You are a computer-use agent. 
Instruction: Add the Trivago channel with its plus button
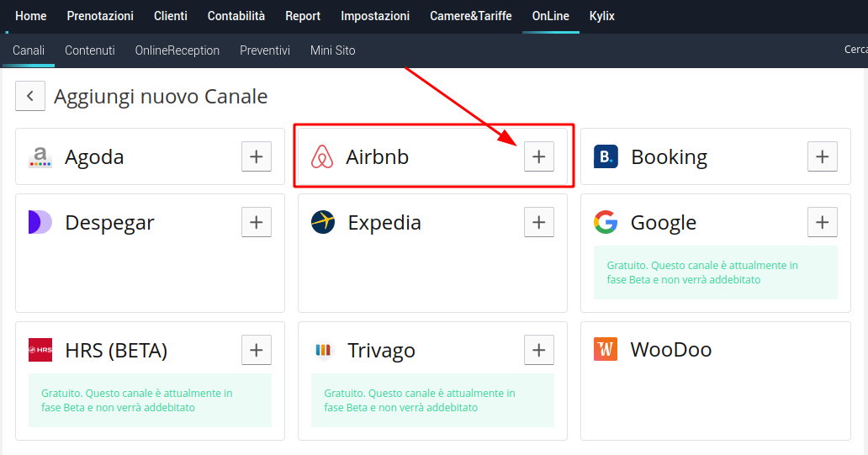tap(539, 350)
